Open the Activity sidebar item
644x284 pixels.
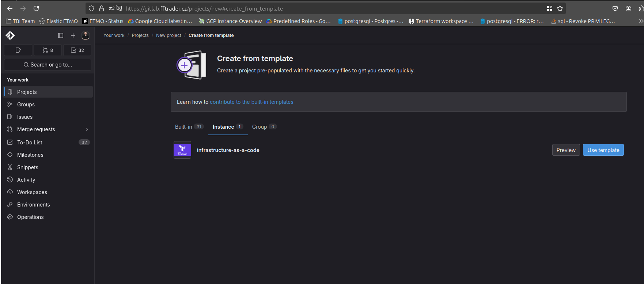26,180
